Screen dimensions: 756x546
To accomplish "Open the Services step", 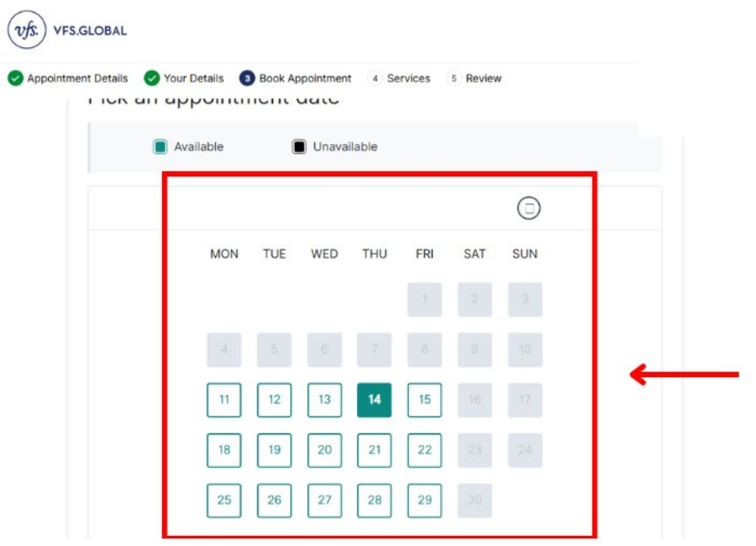I will (x=408, y=78).
